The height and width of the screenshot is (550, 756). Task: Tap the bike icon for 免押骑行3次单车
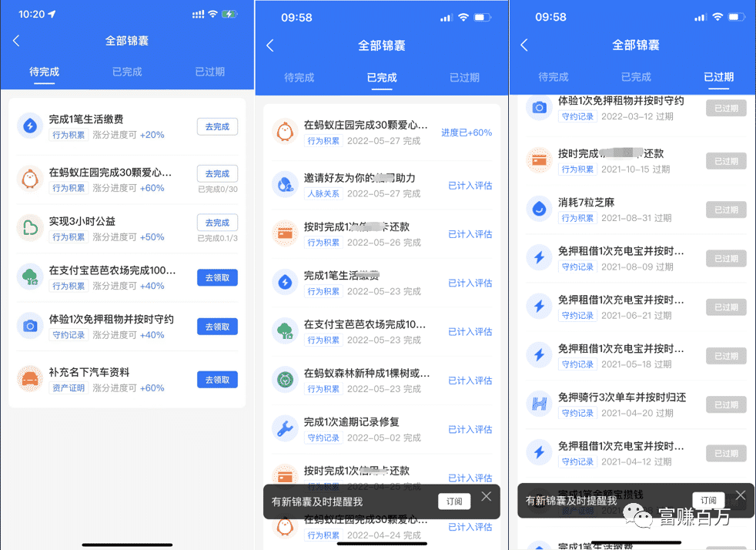[x=539, y=404]
